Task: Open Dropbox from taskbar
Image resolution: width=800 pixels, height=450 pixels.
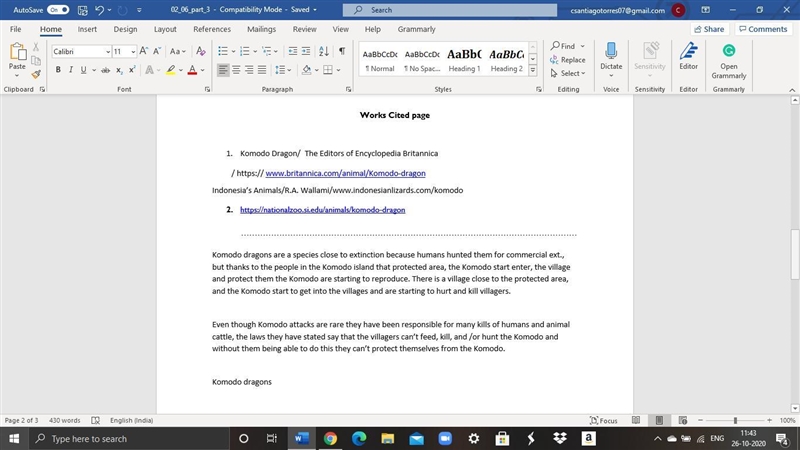Action: [560, 438]
